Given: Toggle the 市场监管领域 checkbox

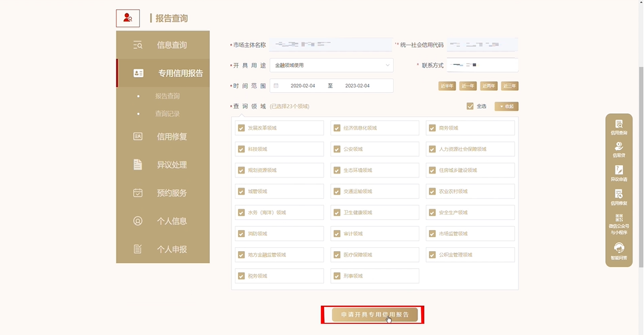Looking at the screenshot, I should (433, 234).
